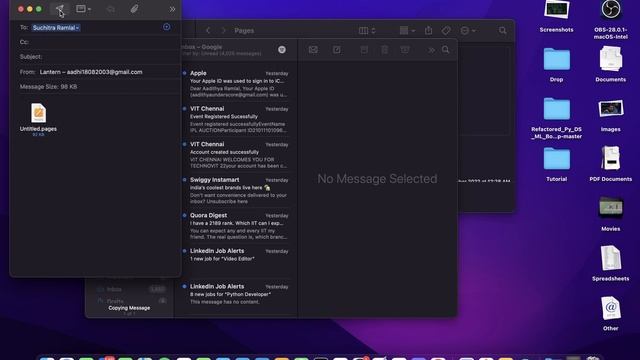The height and width of the screenshot is (360, 640).
Task: Click the Compose new message icon in Mail
Action: (337, 50)
